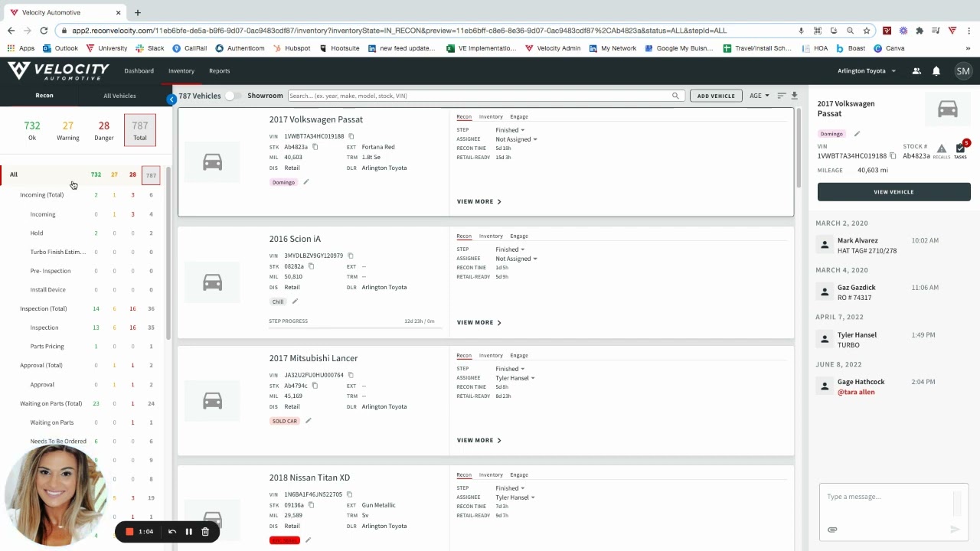Attach a file to the message
980x551 pixels.
point(832,530)
